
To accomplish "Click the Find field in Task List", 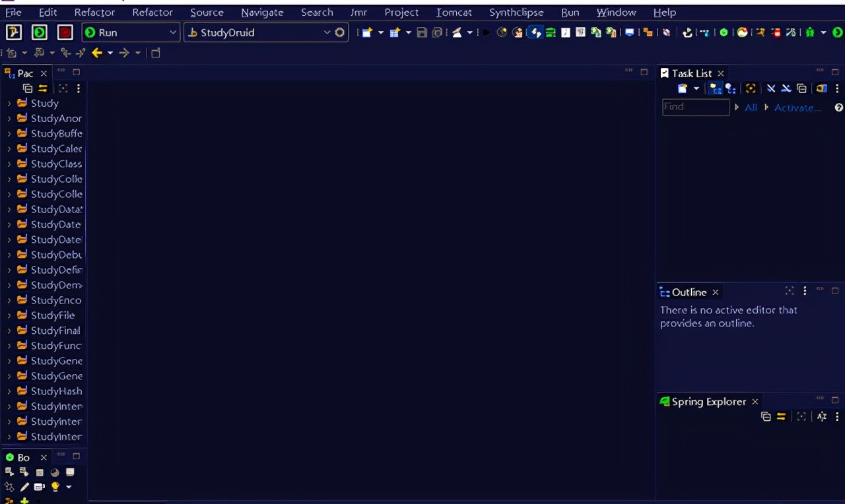I will [695, 107].
